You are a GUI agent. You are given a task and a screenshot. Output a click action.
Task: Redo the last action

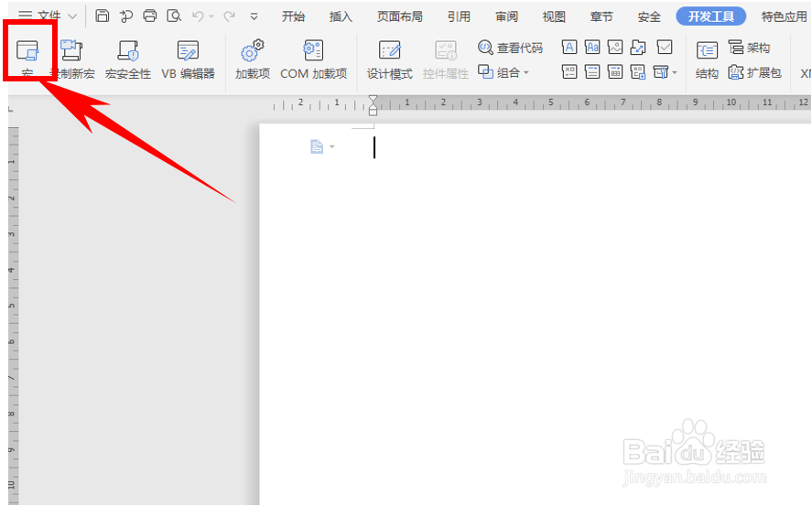point(229,16)
